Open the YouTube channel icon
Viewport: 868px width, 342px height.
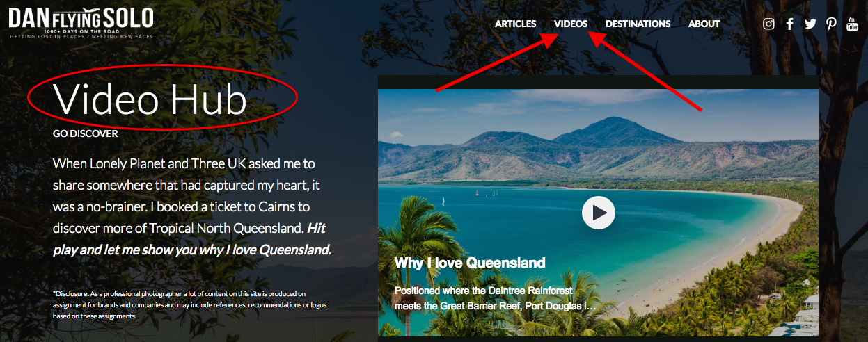tap(852, 24)
